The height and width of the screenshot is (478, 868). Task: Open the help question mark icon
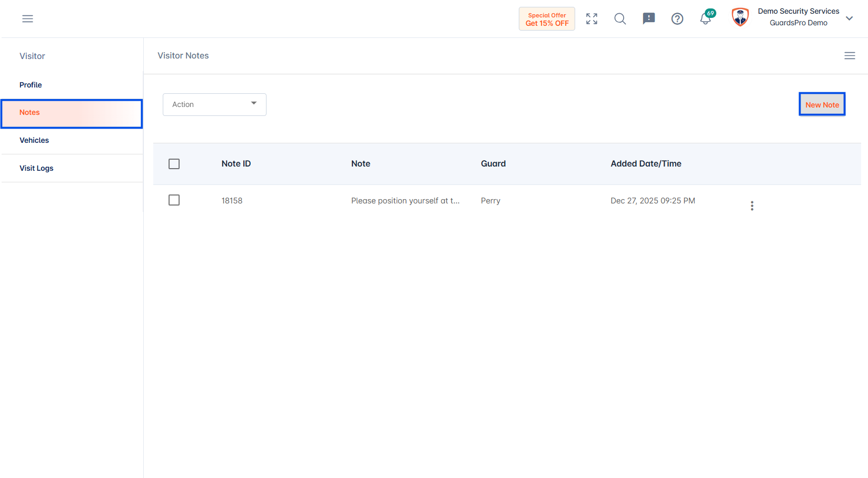[677, 19]
